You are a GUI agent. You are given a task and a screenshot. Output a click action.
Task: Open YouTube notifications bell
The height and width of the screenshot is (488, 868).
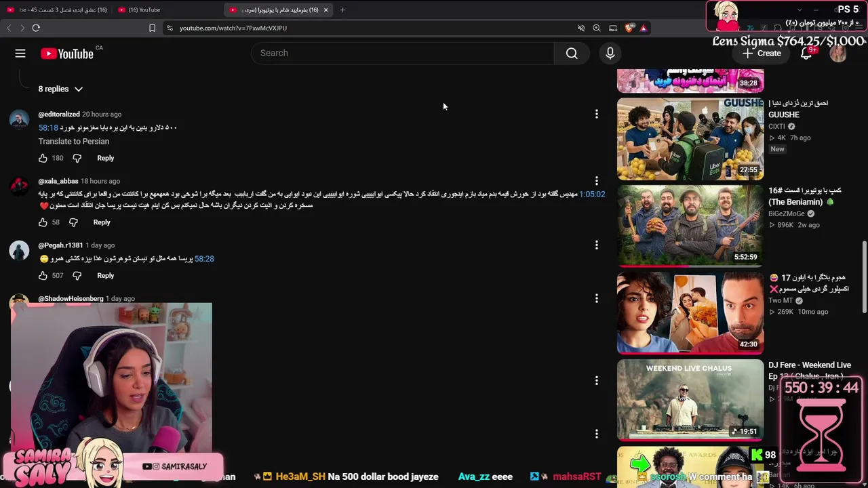pos(806,54)
